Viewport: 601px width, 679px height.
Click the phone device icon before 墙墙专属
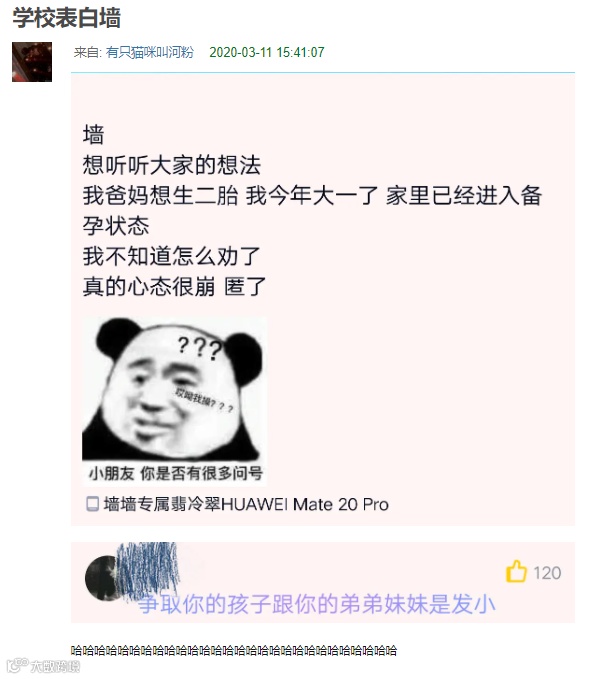92,504
